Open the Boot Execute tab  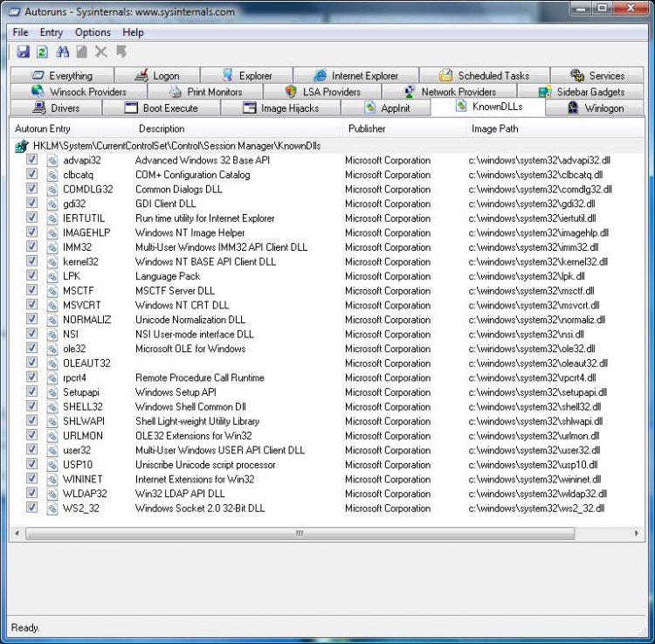[162, 107]
